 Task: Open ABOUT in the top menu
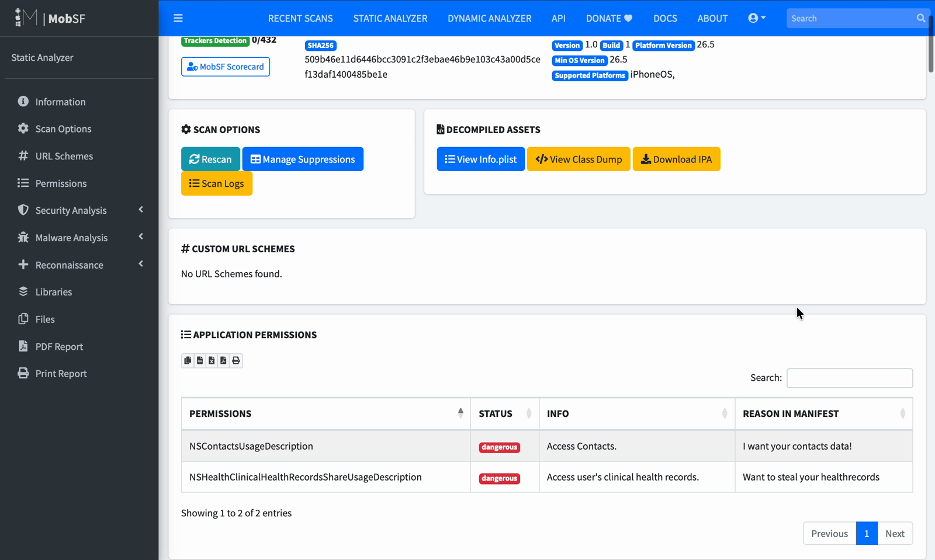[x=712, y=18]
